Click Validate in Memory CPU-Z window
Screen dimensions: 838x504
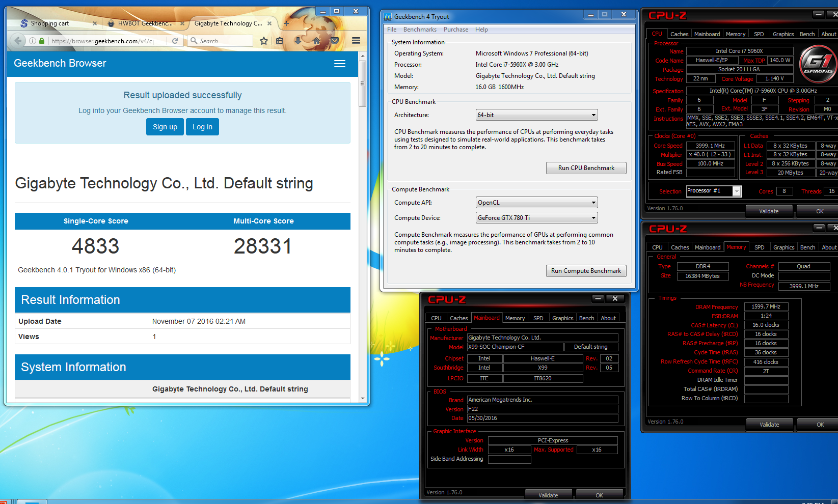769,425
